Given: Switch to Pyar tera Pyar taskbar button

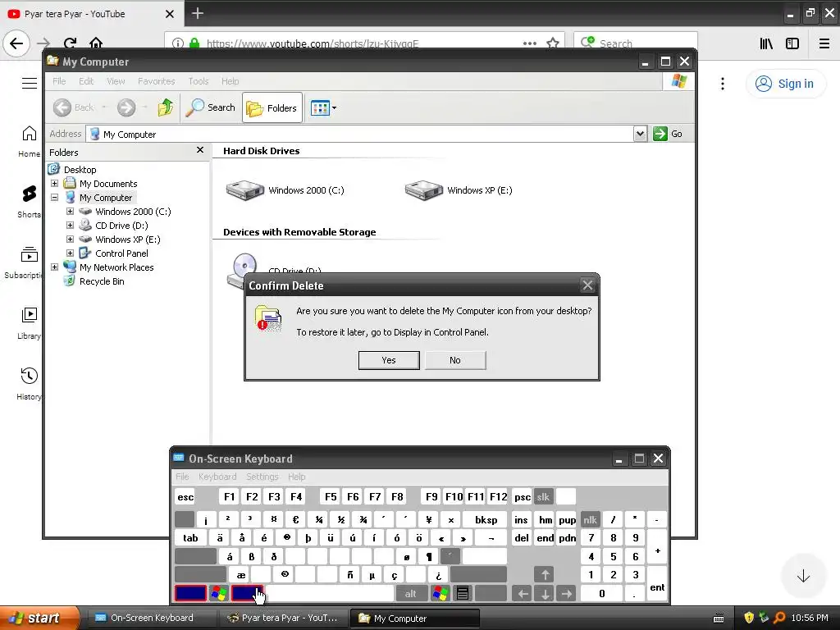Looking at the screenshot, I should (x=284, y=618).
